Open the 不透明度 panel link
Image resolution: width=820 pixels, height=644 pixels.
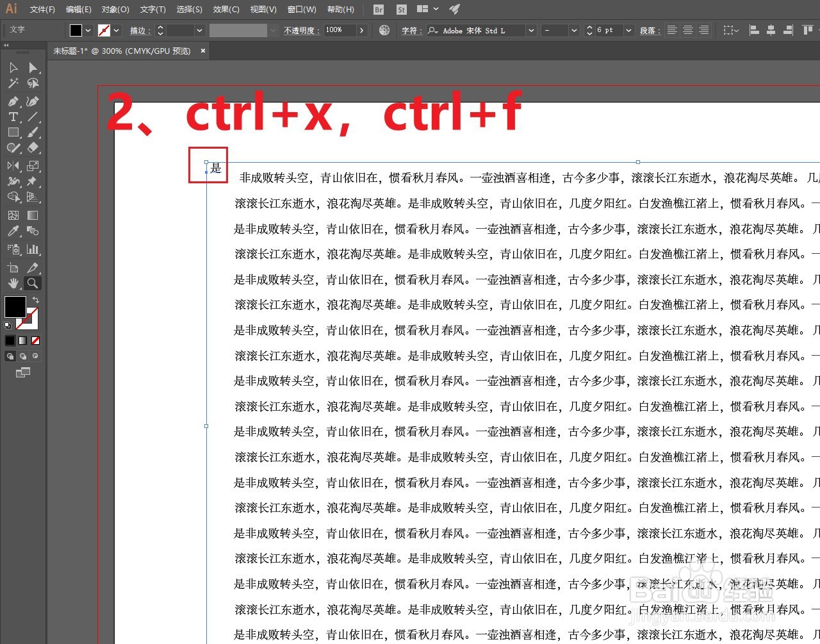pyautogui.click(x=302, y=30)
